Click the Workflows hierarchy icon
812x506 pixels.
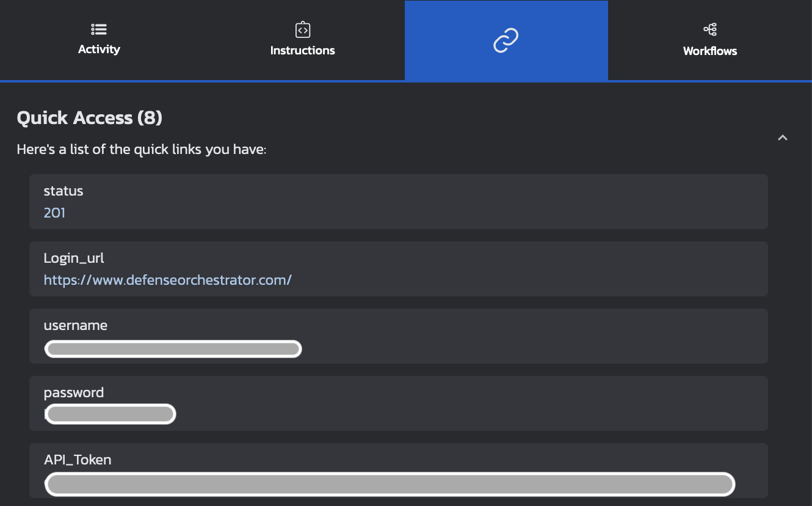click(710, 29)
